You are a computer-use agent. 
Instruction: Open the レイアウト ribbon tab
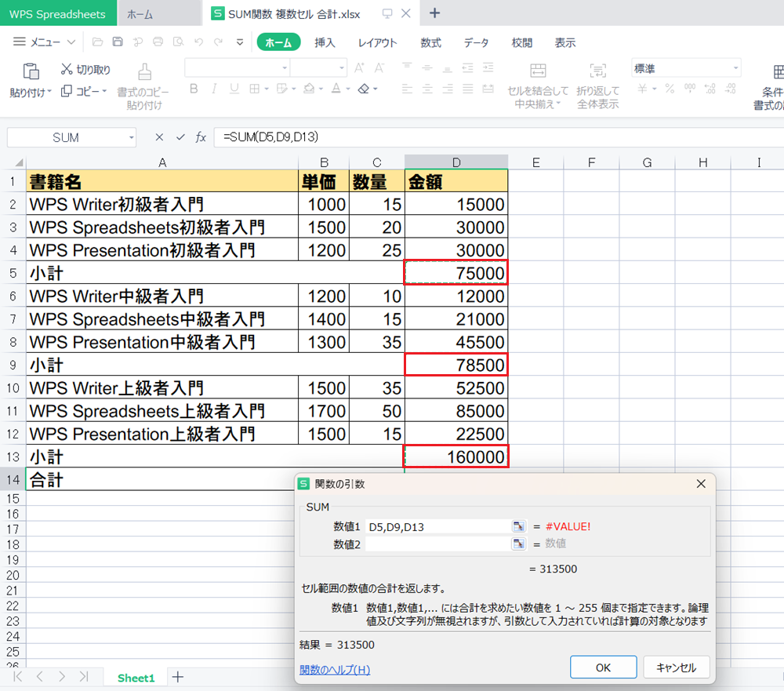378,42
